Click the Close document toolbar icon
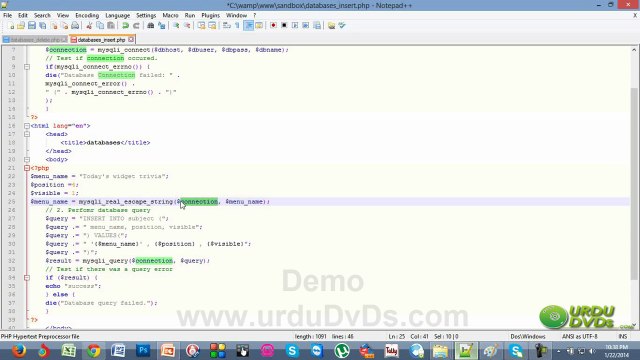Screen dimensions: 640x360 53,26
